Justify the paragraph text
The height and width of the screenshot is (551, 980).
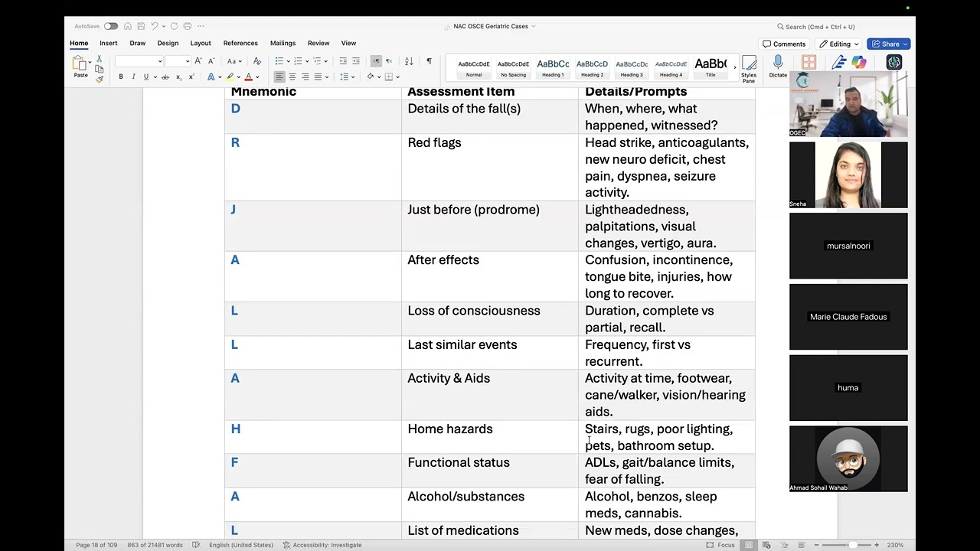(318, 77)
